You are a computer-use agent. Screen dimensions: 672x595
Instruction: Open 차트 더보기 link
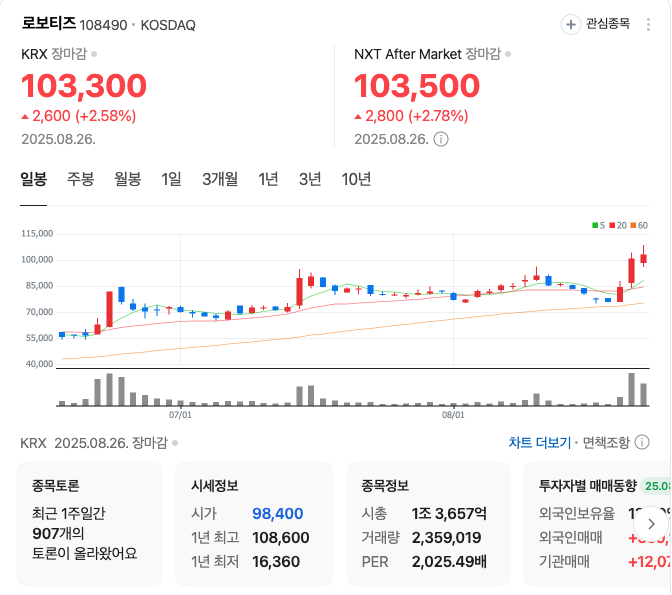540,442
